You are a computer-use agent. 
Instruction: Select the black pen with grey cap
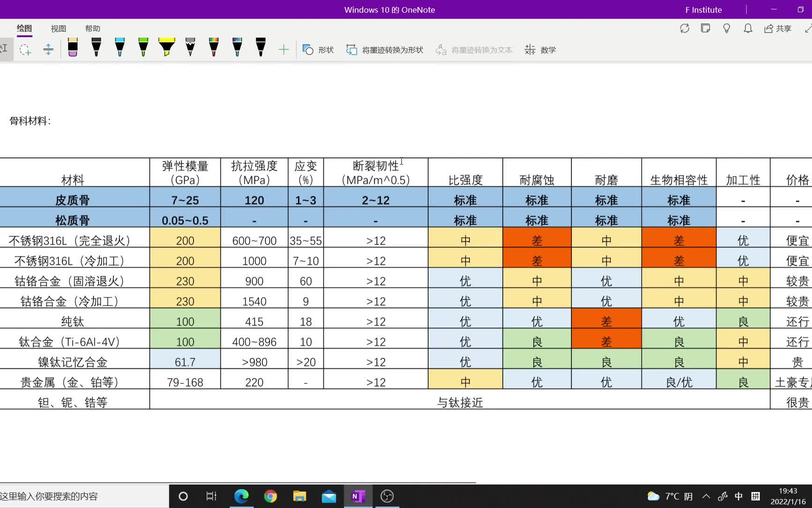tap(96, 47)
